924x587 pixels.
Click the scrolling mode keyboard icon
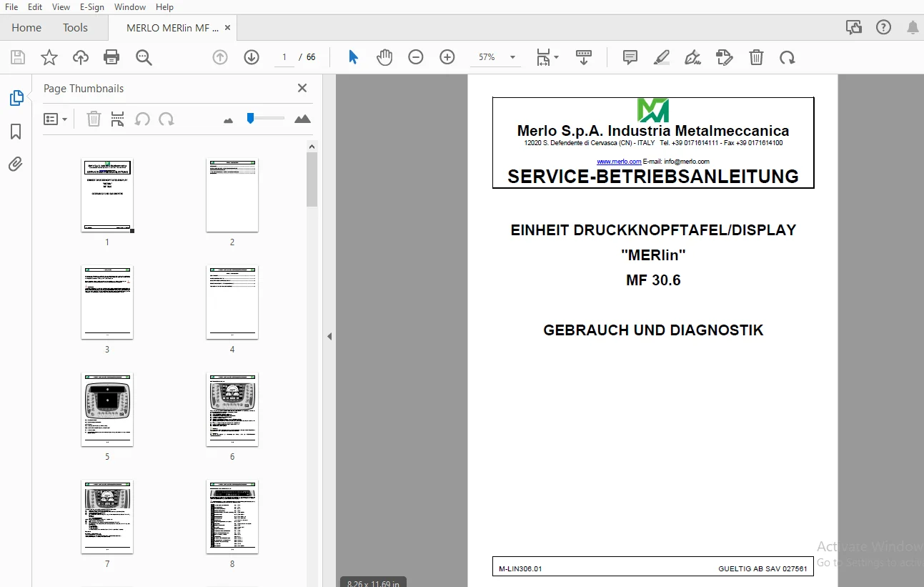coord(584,57)
